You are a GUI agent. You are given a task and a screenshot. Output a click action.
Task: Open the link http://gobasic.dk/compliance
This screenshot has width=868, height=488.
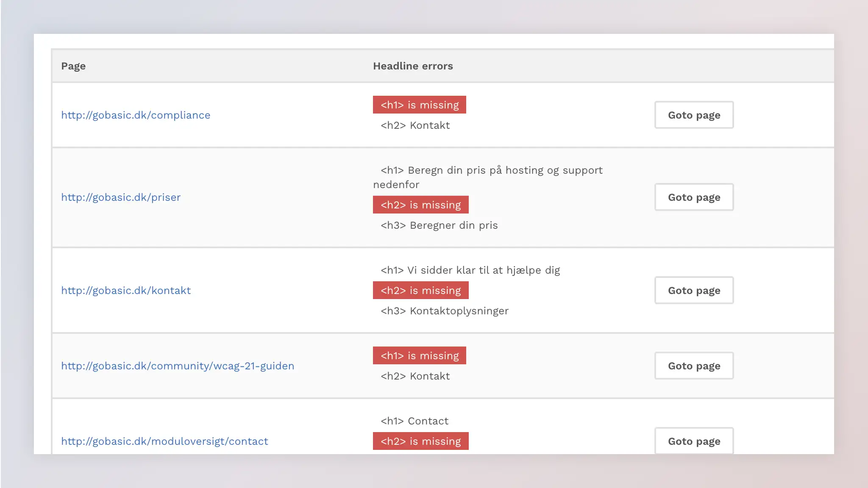[x=135, y=115]
